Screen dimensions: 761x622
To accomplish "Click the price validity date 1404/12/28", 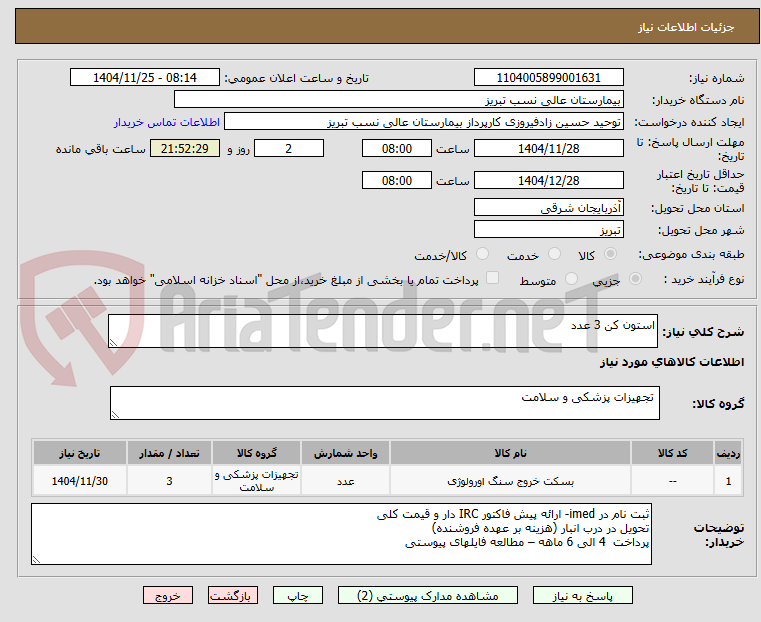I will [548, 180].
